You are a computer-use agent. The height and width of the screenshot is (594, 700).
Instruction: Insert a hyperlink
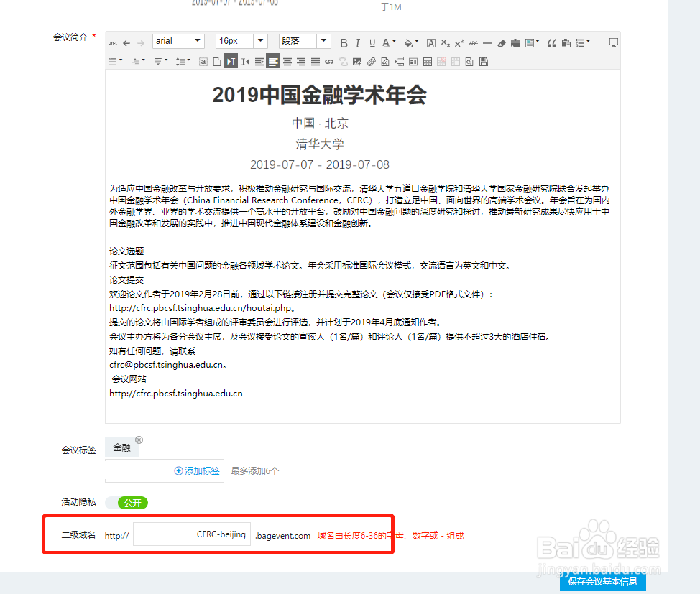click(329, 62)
